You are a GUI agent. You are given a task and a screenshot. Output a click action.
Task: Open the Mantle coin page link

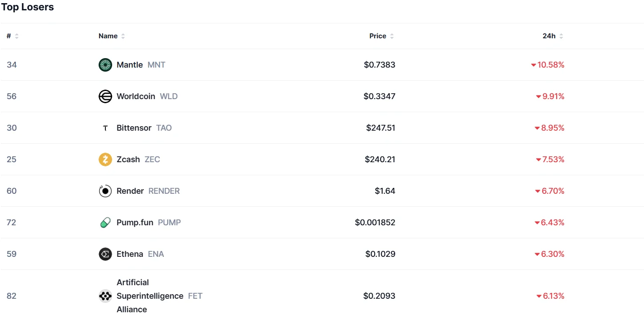coord(130,65)
